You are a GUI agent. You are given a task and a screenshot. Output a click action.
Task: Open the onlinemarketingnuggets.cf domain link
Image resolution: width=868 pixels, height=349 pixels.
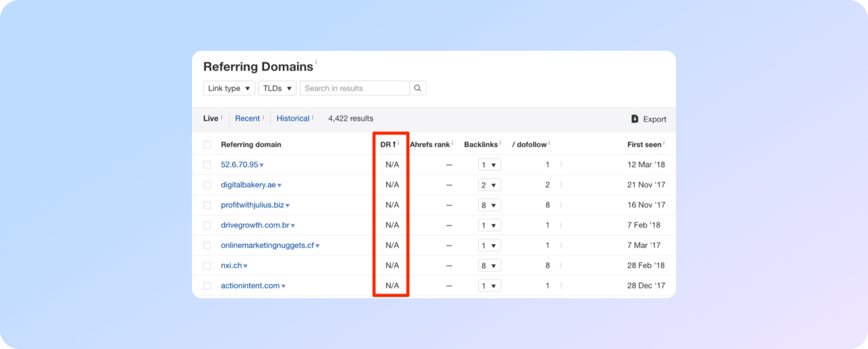point(267,246)
